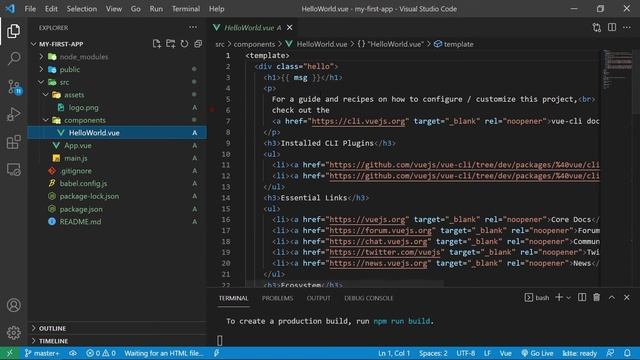Split the terminal panel
The height and width of the screenshot is (360, 640).
click(582, 298)
